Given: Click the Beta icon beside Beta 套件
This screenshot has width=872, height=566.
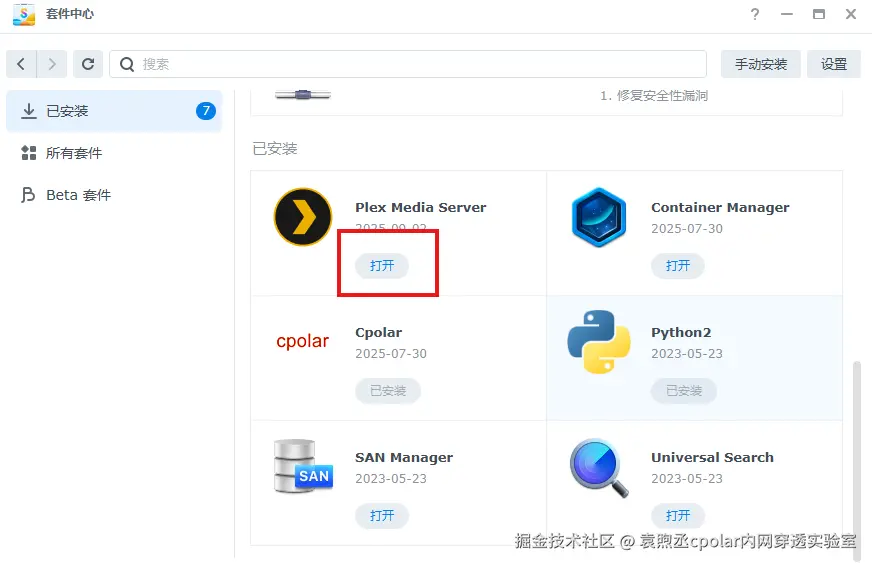Looking at the screenshot, I should click(28, 195).
